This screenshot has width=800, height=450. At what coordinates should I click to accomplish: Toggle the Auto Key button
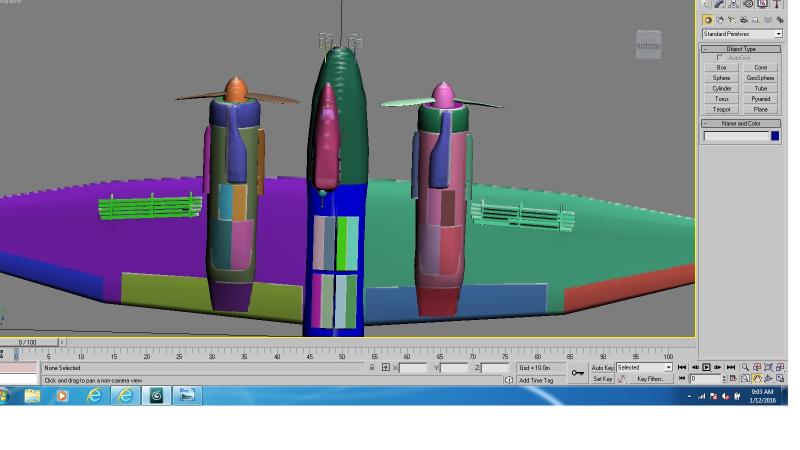[x=603, y=367]
